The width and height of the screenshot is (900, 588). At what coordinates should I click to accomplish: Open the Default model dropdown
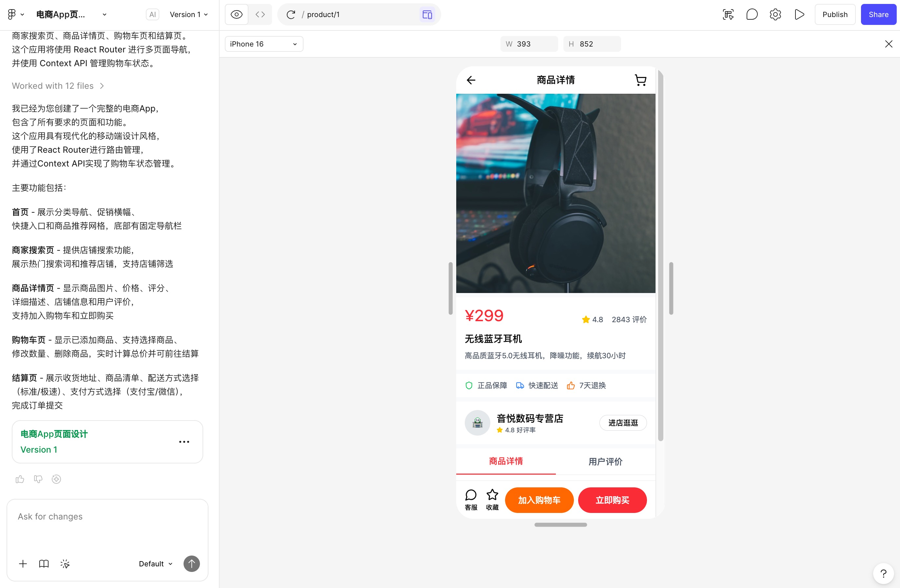[156, 564]
